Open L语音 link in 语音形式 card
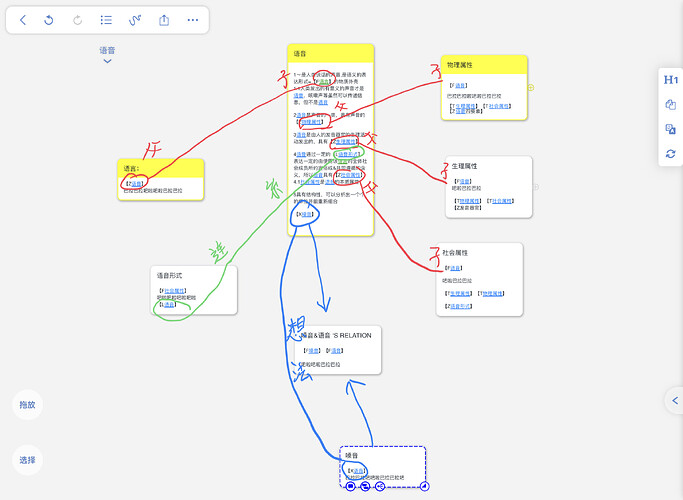The height and width of the screenshot is (500, 683). point(169,304)
